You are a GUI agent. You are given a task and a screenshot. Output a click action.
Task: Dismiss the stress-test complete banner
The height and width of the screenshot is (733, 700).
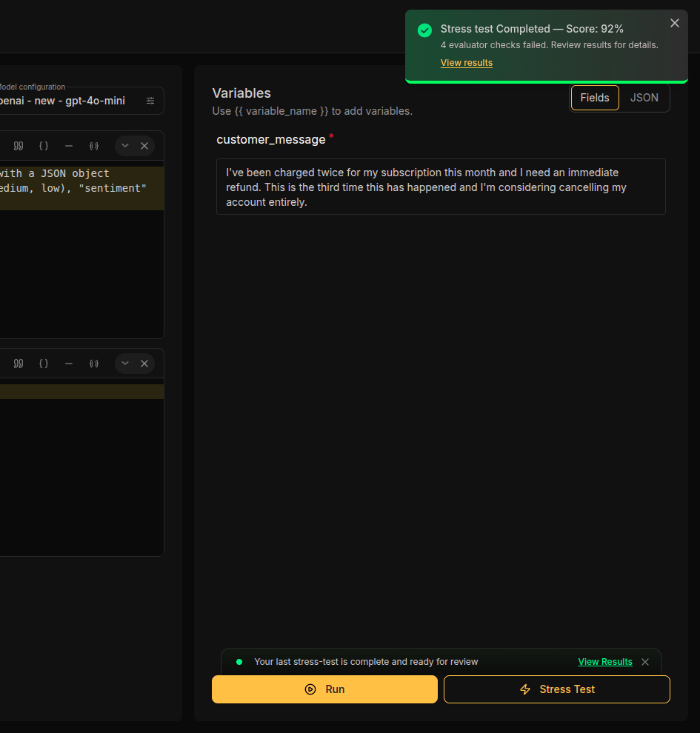(645, 661)
